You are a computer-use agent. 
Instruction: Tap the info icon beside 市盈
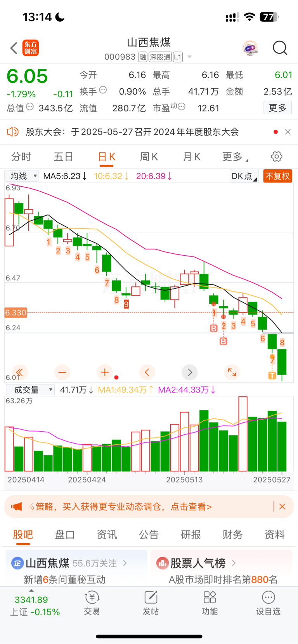tap(181, 107)
